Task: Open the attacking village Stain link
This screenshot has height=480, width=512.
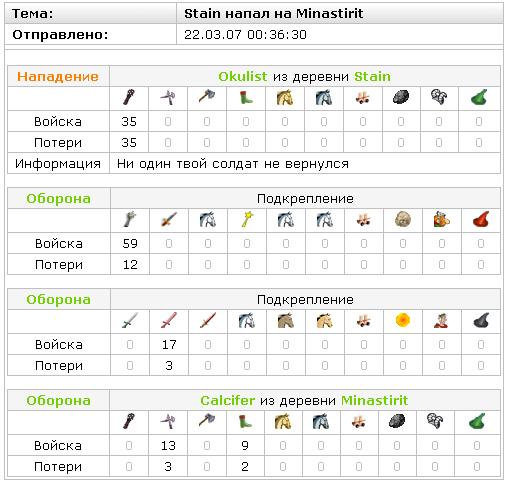Action: (x=372, y=76)
